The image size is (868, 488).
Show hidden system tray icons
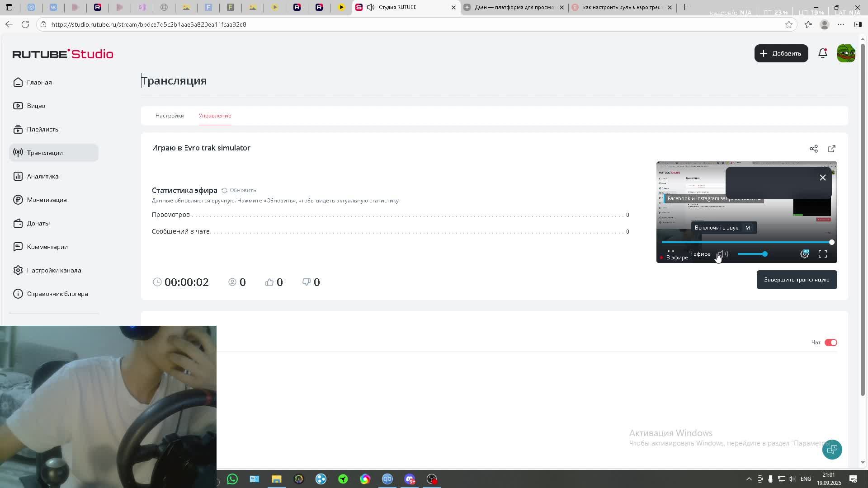749,479
